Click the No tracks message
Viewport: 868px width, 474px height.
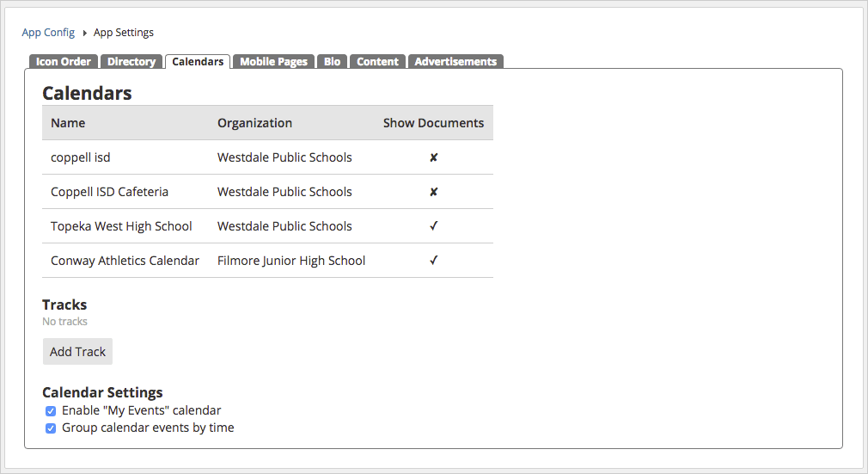tap(64, 322)
